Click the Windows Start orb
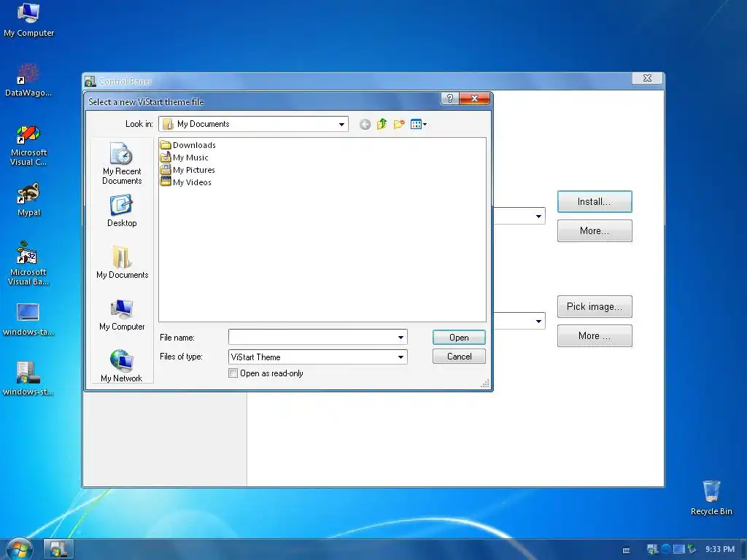Screen dimensions: 747x560 point(18,548)
